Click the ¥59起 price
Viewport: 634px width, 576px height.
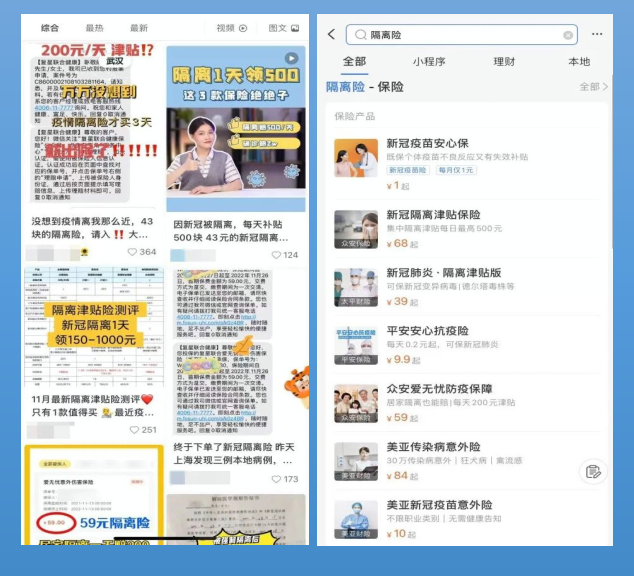pyautogui.click(x=402, y=418)
